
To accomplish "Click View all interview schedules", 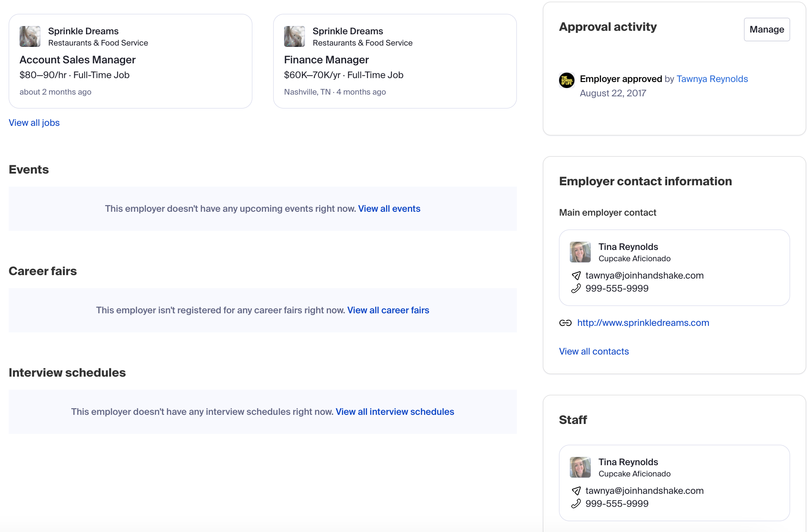I will coord(394,412).
